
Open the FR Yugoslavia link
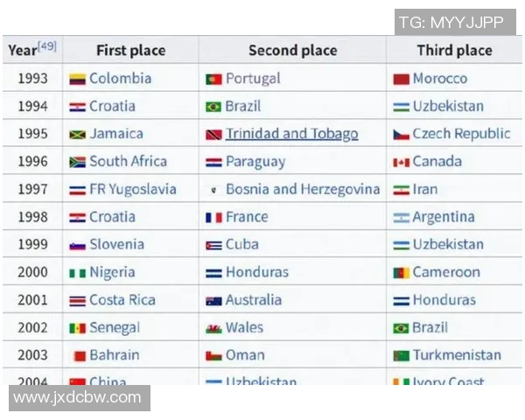(132, 189)
